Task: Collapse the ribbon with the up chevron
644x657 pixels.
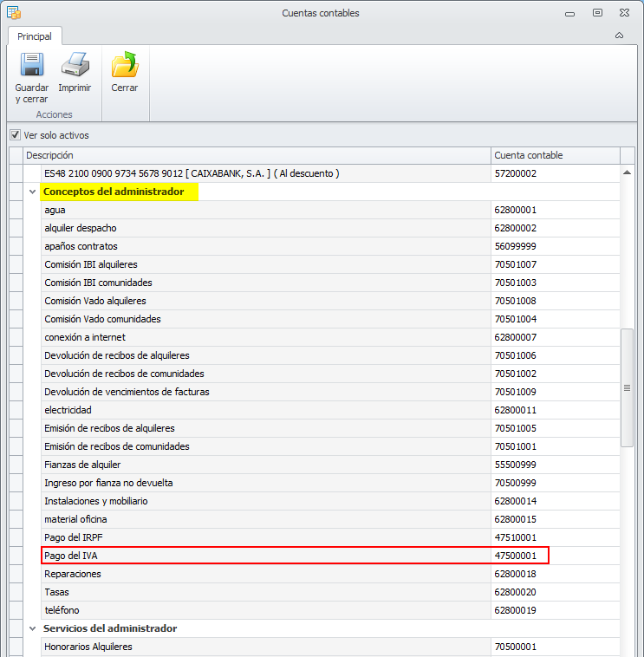Action: click(619, 36)
